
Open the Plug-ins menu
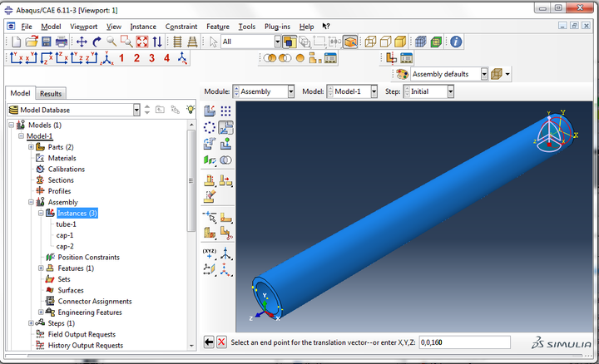(x=277, y=27)
